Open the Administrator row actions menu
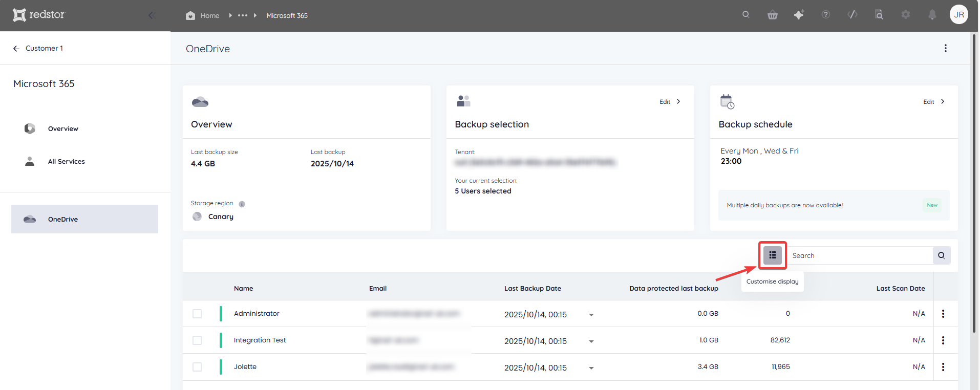 click(943, 314)
